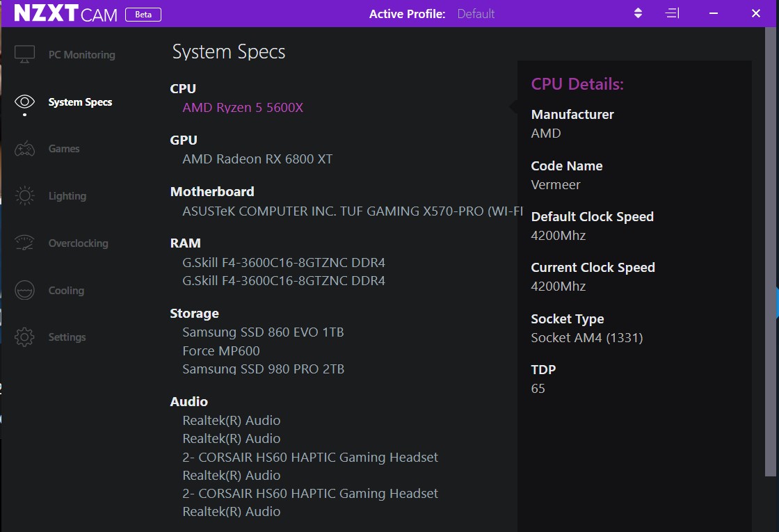Select second CORSAIR HS60 HAPTIC Gaming Headset
Screen dimensions: 779x532
point(310,493)
